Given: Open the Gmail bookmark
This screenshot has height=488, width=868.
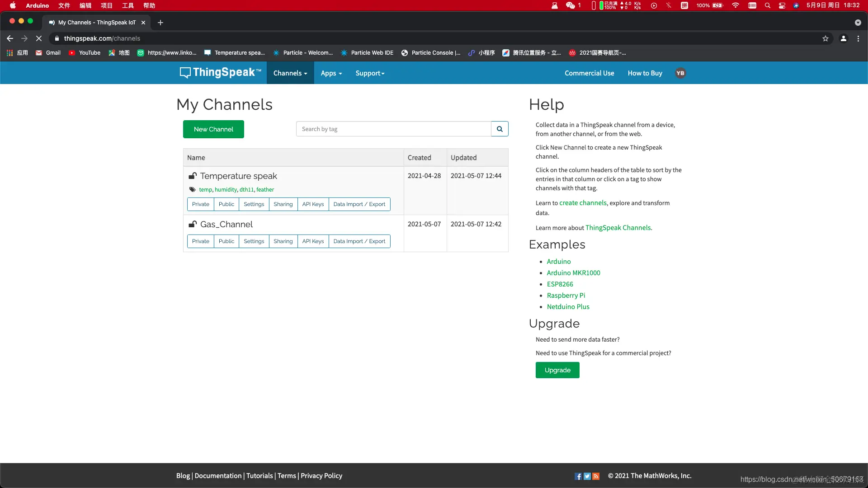Looking at the screenshot, I should click(x=48, y=53).
